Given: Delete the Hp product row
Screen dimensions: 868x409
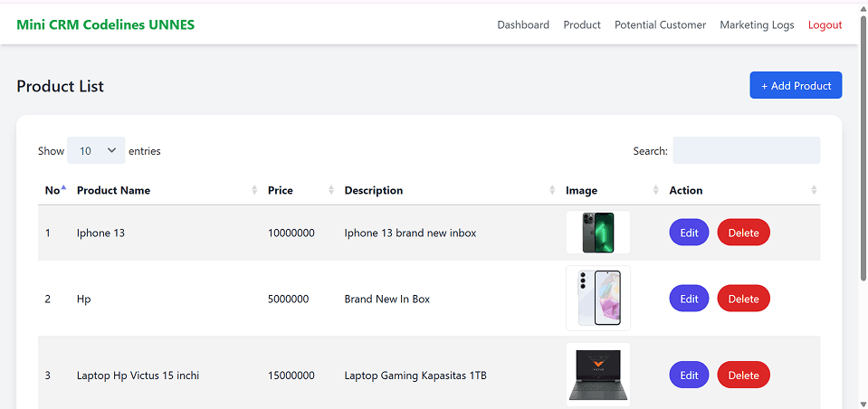Looking at the screenshot, I should [x=743, y=299].
